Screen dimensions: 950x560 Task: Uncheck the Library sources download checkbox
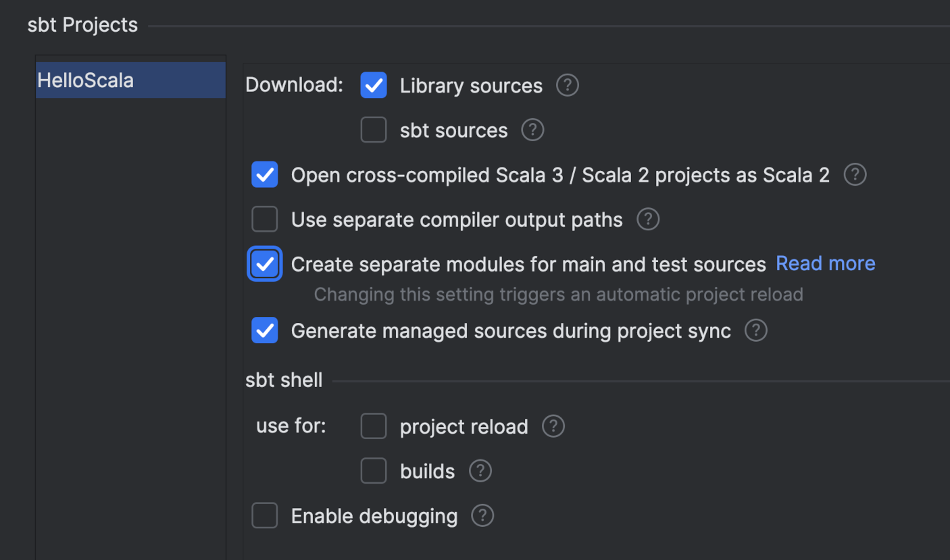pos(374,85)
